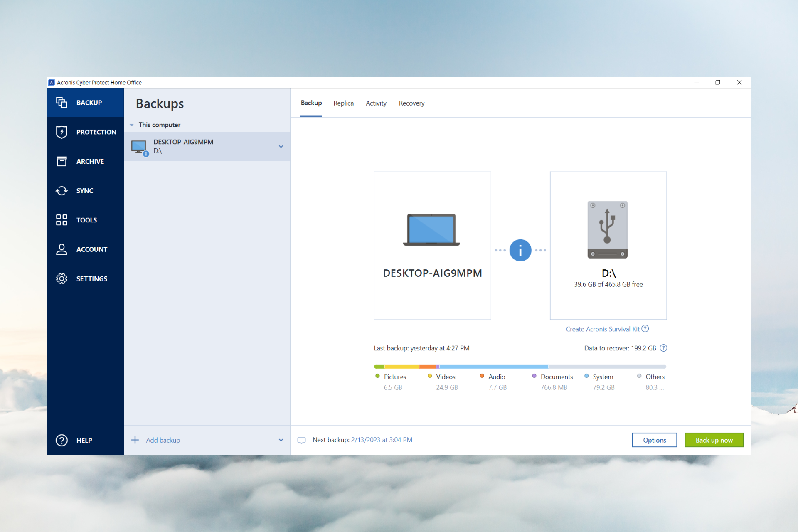
Task: Switch to the Replica tab
Action: [344, 103]
